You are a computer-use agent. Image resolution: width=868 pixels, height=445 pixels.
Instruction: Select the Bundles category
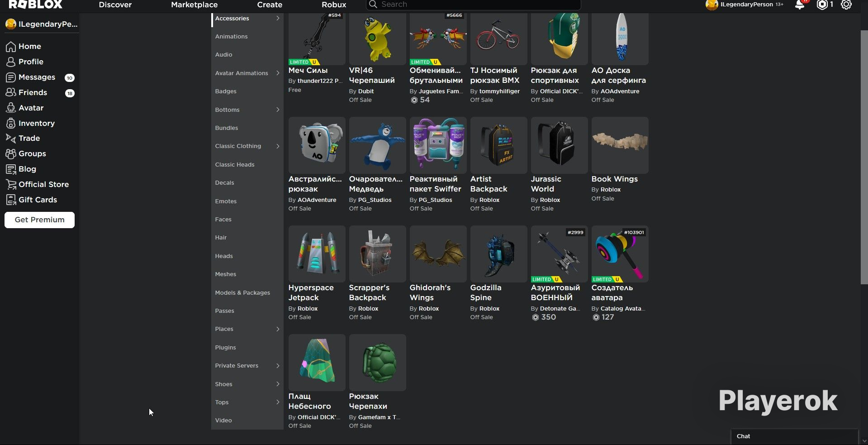coord(226,128)
